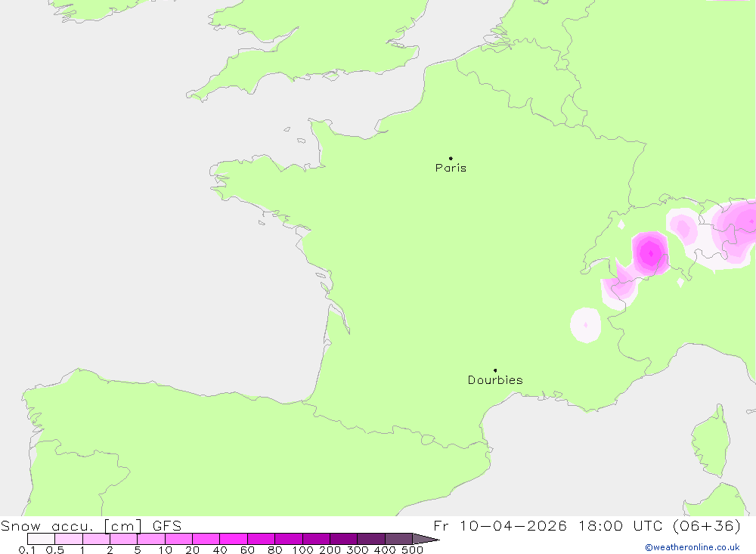Click the '18:00 UTC' time text
The height and width of the screenshot is (554, 756).
(621, 525)
